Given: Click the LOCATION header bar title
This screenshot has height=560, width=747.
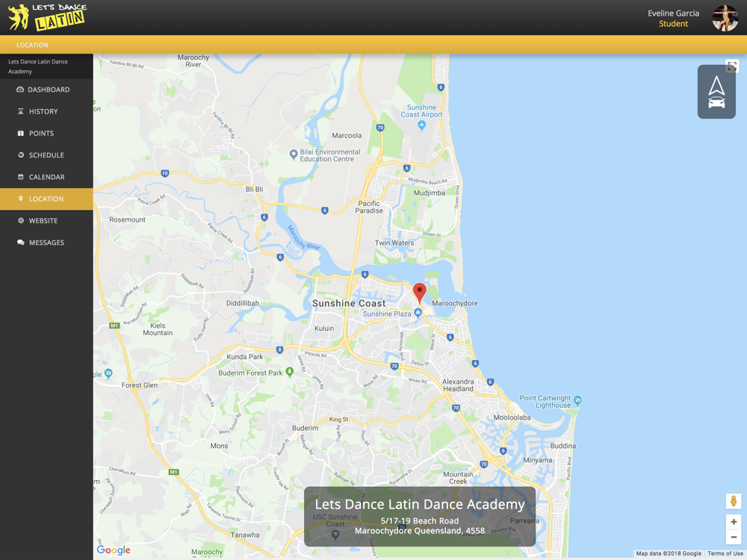Looking at the screenshot, I should point(32,45).
